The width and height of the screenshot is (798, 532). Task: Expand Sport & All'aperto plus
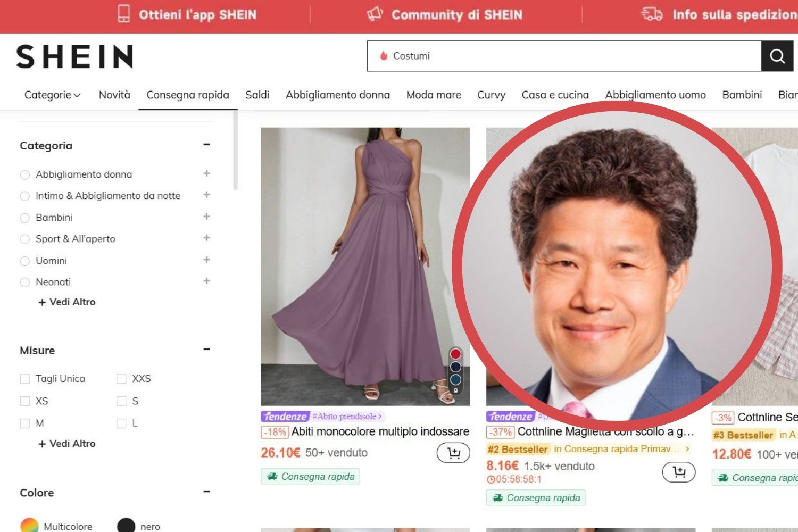point(207,238)
